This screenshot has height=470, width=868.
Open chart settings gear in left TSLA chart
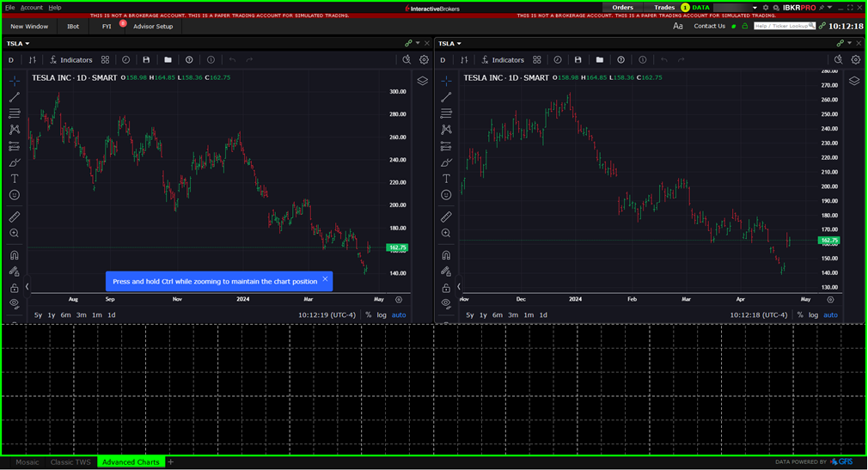coord(424,60)
